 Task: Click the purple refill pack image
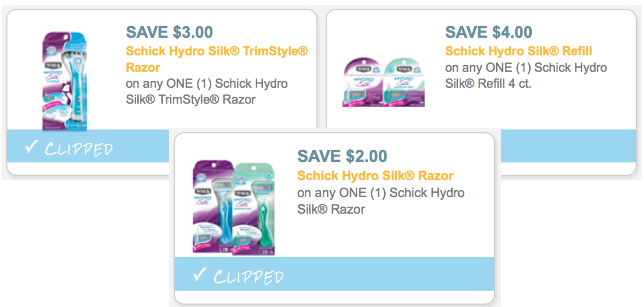click(362, 83)
